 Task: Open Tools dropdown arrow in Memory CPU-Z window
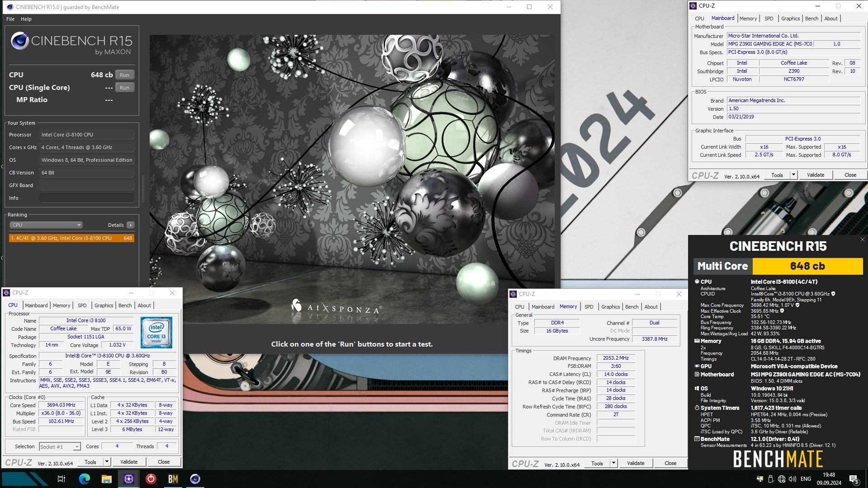pyautogui.click(x=613, y=463)
